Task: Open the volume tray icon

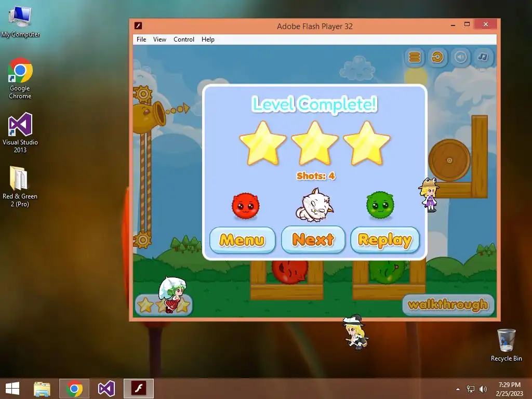Action: [x=483, y=389]
